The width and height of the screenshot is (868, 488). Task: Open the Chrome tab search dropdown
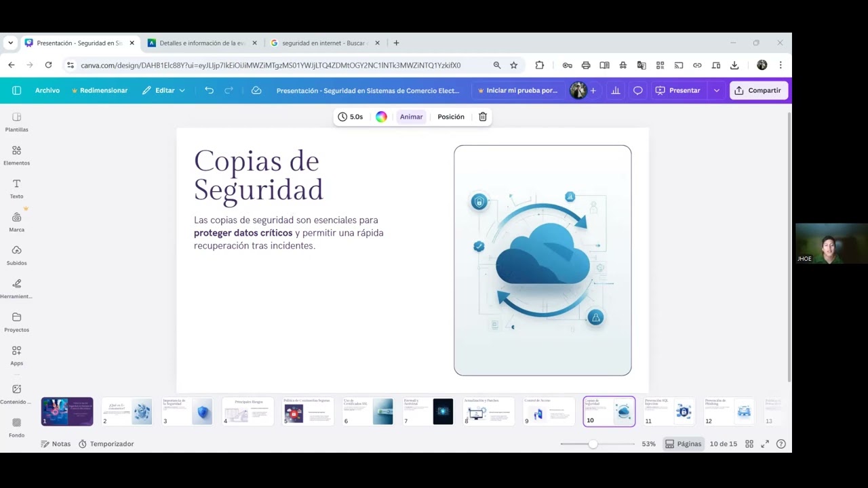pyautogui.click(x=10, y=43)
